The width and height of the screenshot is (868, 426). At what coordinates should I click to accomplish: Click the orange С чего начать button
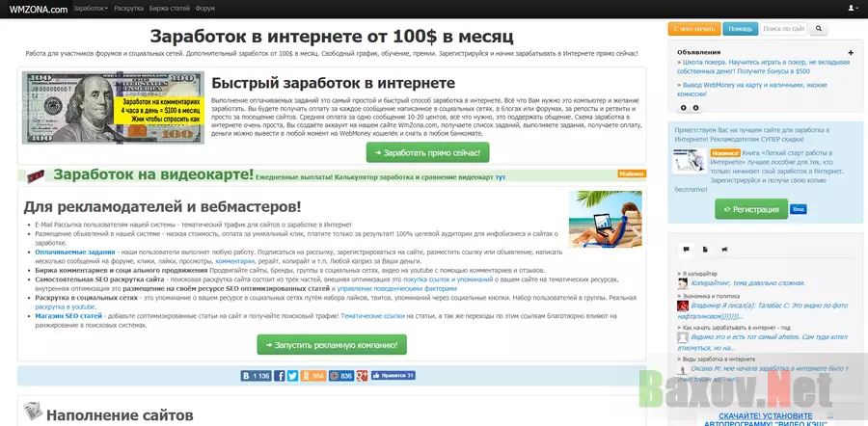pos(694,29)
